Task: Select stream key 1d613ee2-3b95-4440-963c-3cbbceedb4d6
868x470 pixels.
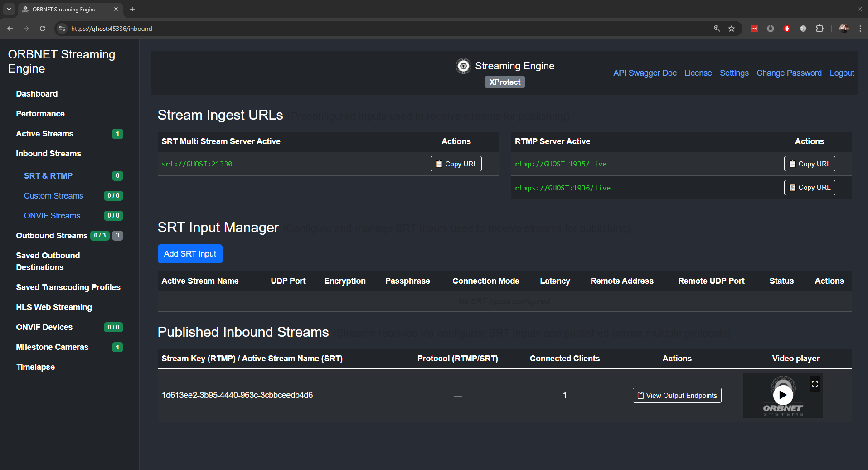Action: [237, 395]
